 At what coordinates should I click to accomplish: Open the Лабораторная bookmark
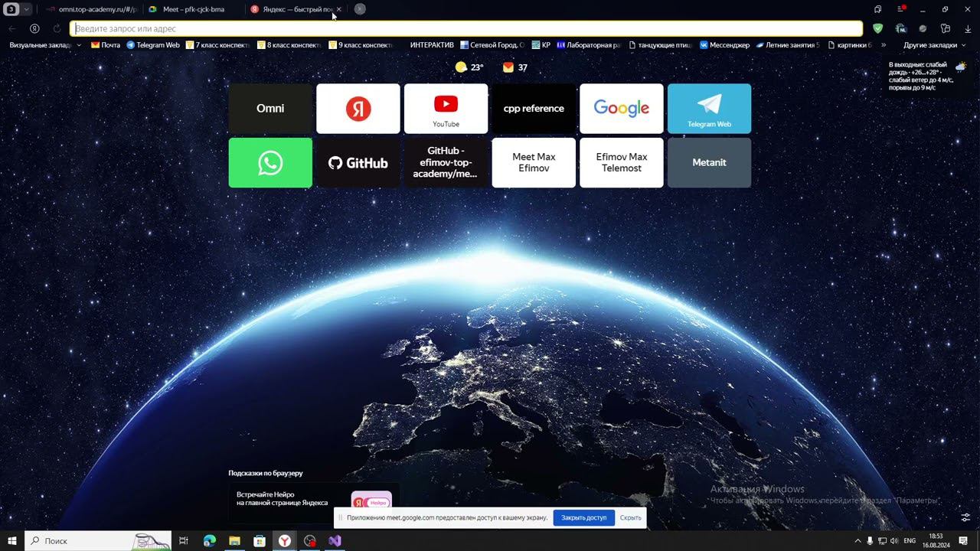[x=589, y=45]
